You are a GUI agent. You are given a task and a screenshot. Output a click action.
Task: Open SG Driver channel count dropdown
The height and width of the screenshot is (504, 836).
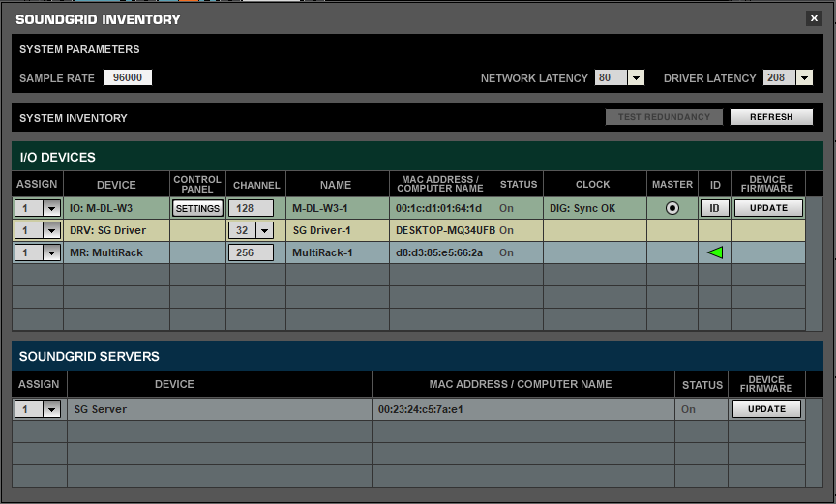pos(264,230)
